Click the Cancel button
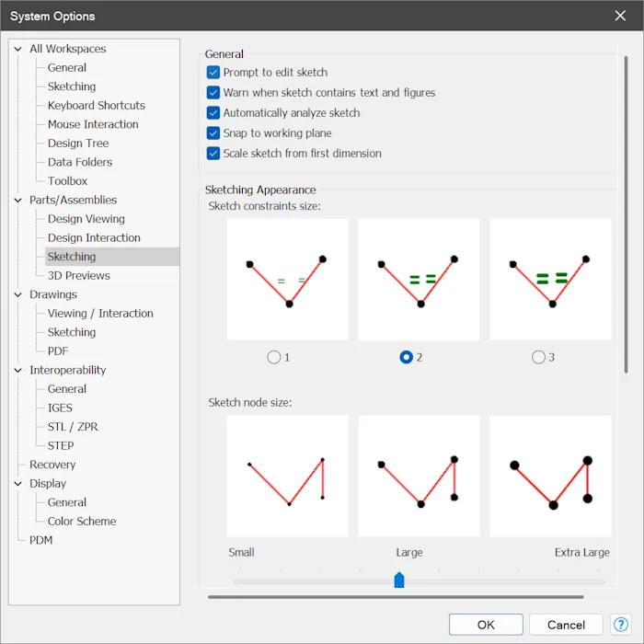 (566, 625)
